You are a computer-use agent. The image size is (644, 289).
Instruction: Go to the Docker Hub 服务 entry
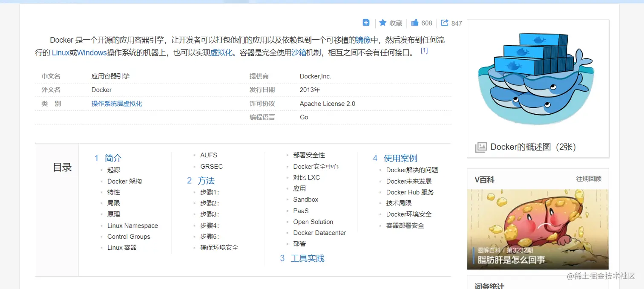410,192
